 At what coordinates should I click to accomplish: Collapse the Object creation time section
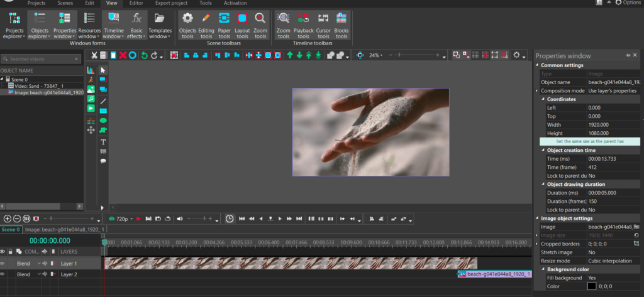[x=543, y=150]
